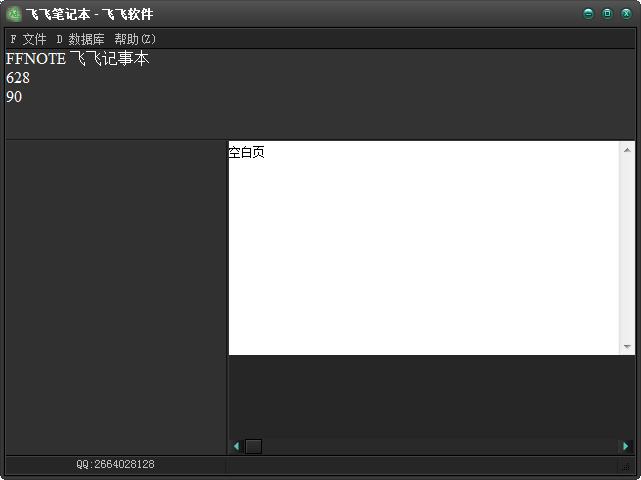Screen dimensions: 641x480
Task: Click in the 空白页 editor area
Action: click(424, 248)
